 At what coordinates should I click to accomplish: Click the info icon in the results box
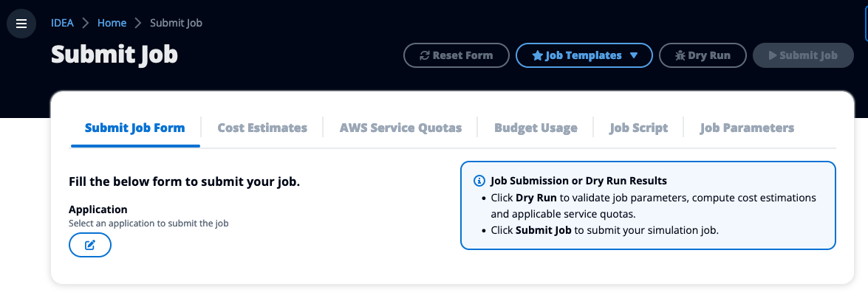click(x=479, y=181)
